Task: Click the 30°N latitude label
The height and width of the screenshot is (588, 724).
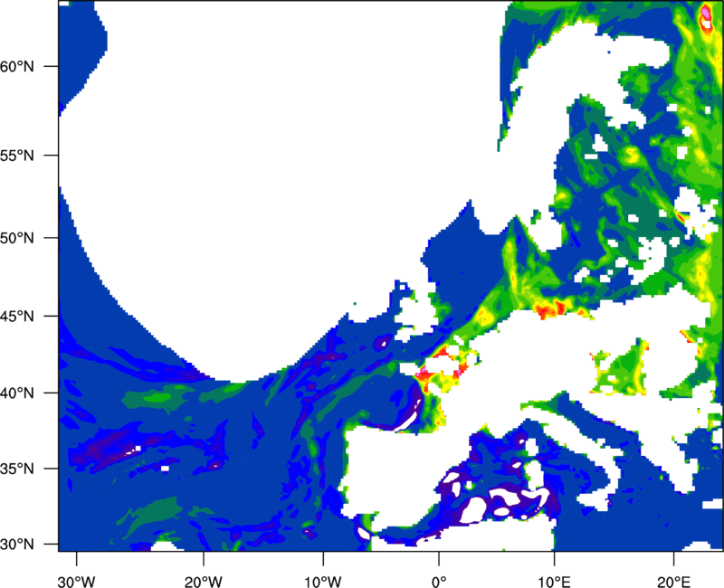Action: pyautogui.click(x=17, y=545)
